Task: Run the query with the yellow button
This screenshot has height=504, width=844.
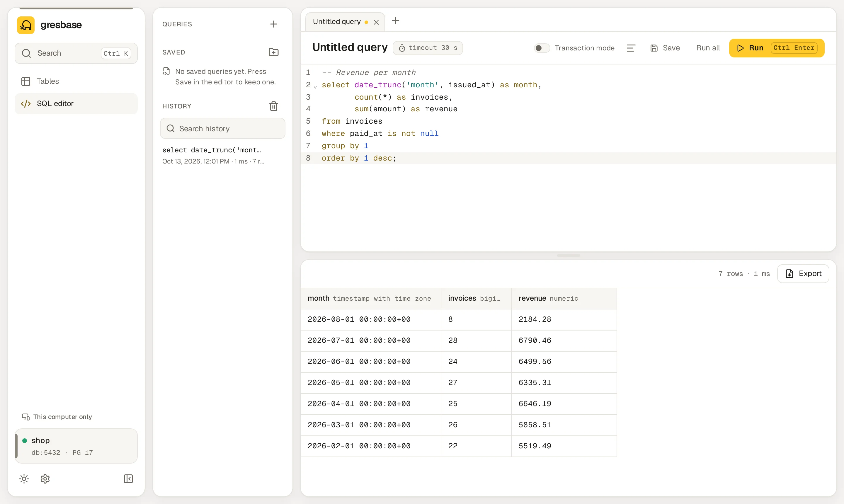Action: pos(776,48)
